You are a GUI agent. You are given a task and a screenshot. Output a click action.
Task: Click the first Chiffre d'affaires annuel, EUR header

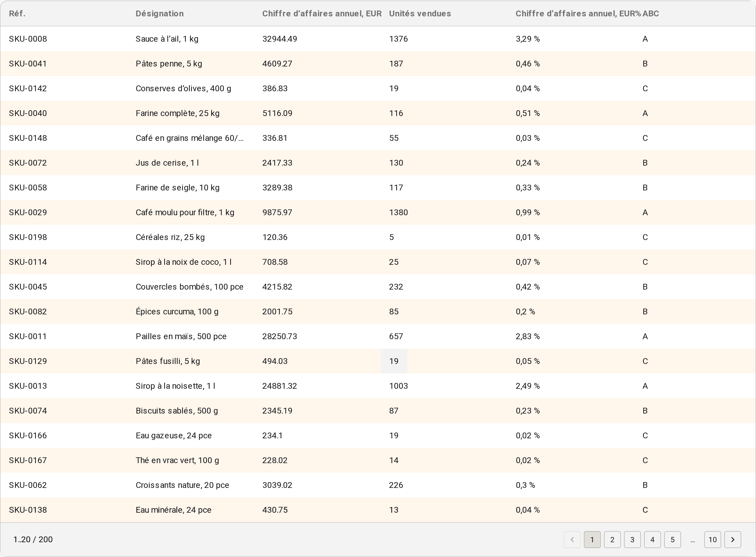pyautogui.click(x=322, y=13)
